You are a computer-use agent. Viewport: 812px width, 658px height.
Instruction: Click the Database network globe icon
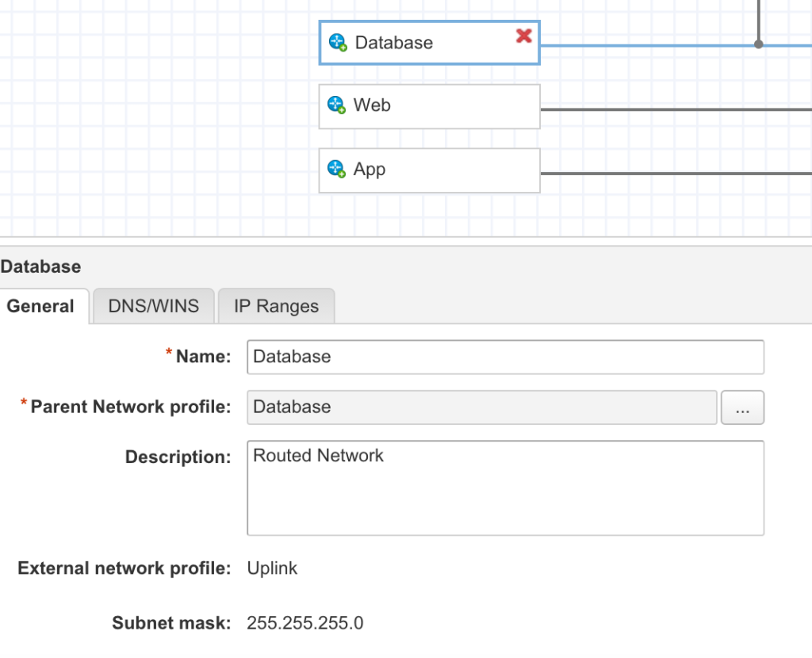click(337, 43)
